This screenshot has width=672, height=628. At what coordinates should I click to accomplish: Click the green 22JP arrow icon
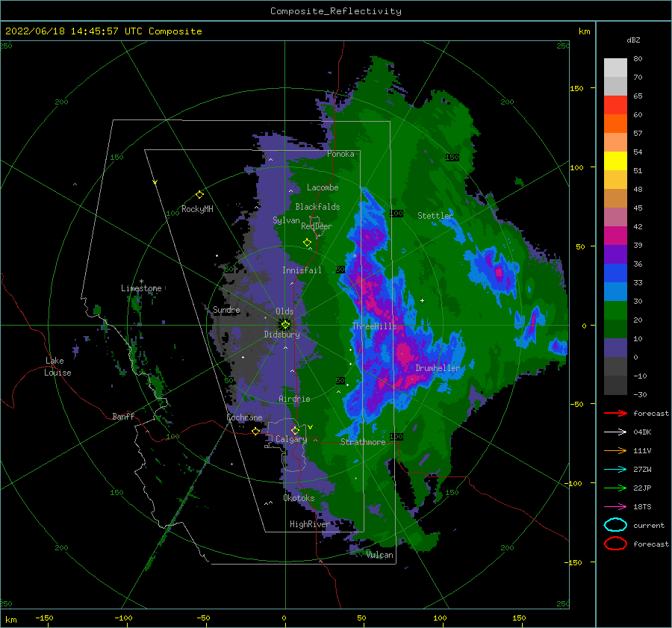pos(615,488)
